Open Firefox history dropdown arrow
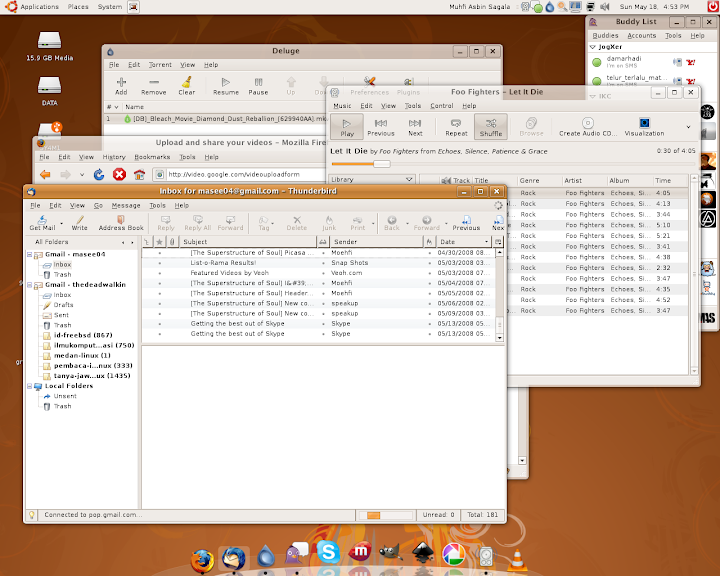 click(x=82, y=175)
